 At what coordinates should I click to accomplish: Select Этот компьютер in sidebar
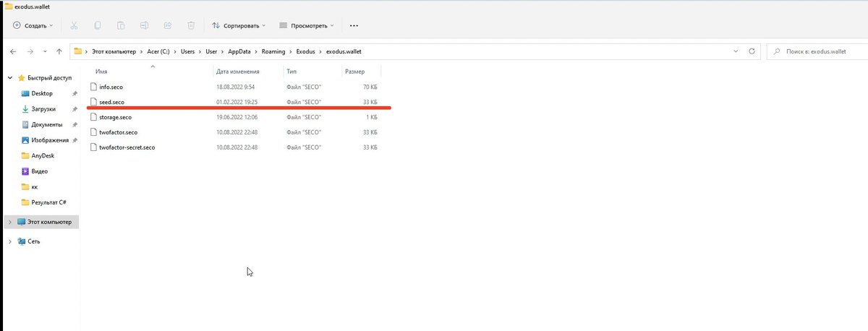click(49, 222)
